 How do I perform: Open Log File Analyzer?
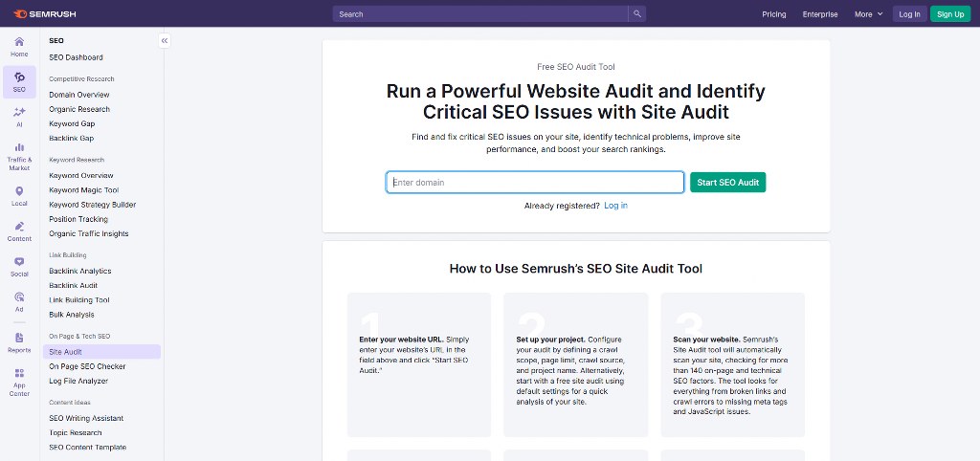coord(78,381)
